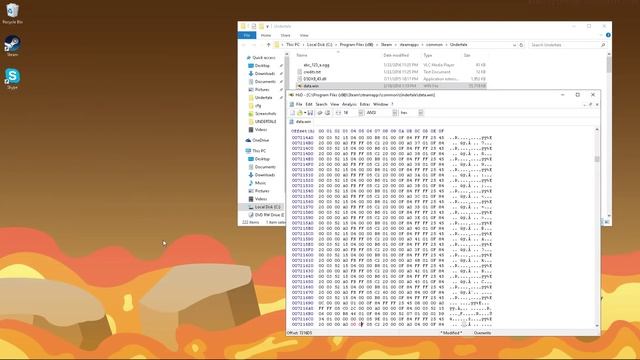Open dropdown arrow next to HxD Open icon

(x=305, y=113)
